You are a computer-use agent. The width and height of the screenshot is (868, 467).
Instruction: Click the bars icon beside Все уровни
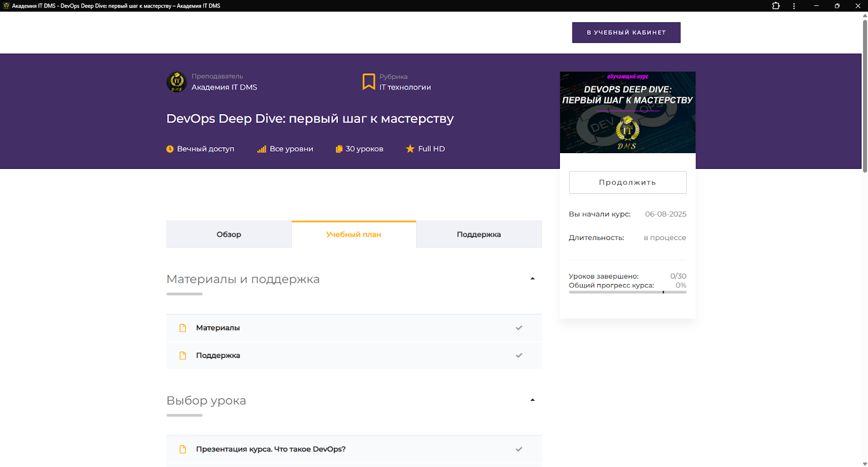(x=261, y=149)
